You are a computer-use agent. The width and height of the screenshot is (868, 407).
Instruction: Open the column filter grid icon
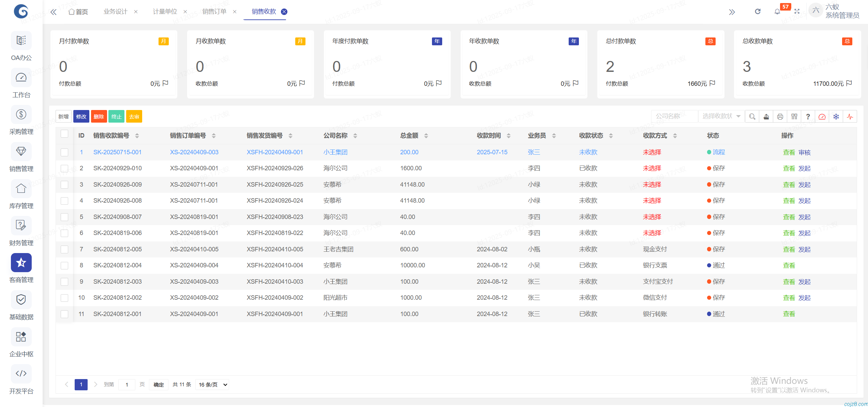click(x=794, y=116)
